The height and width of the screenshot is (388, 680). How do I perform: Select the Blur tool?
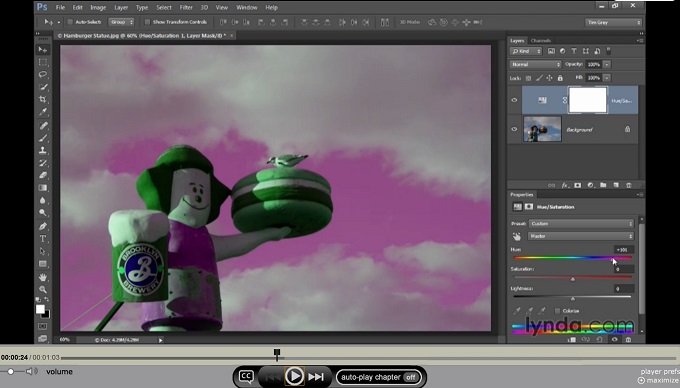coord(42,200)
